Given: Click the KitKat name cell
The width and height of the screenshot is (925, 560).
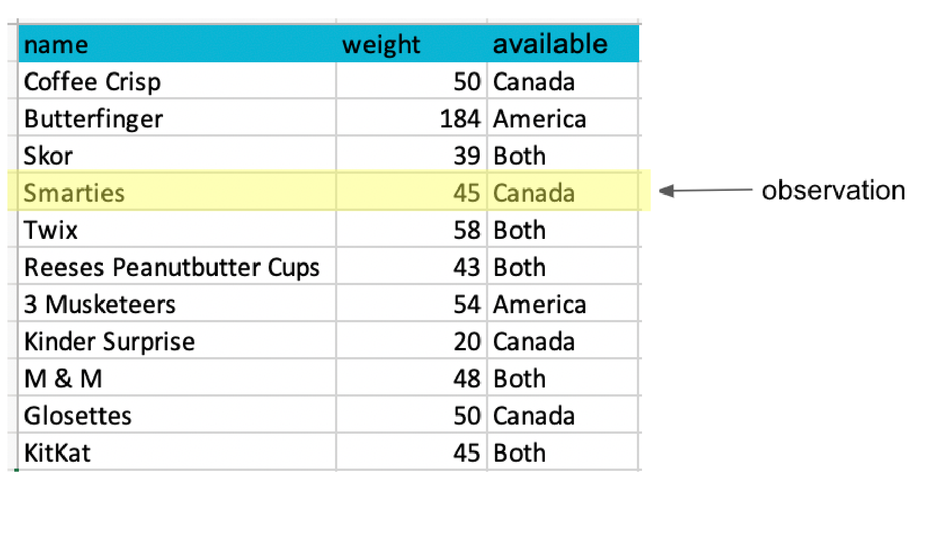Looking at the screenshot, I should pyautogui.click(x=57, y=453).
